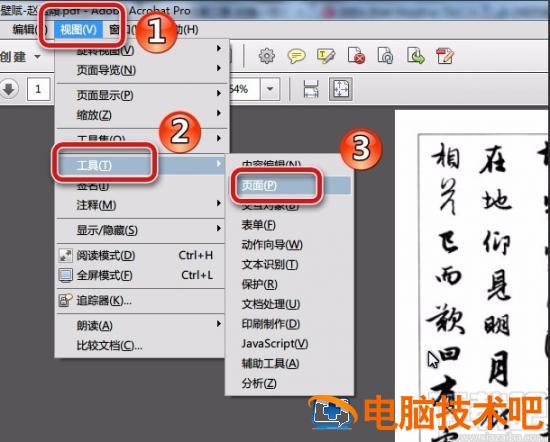Screen dimensions: 550x442
Task: Select Protection (保护) in the submenu
Action: point(289,284)
